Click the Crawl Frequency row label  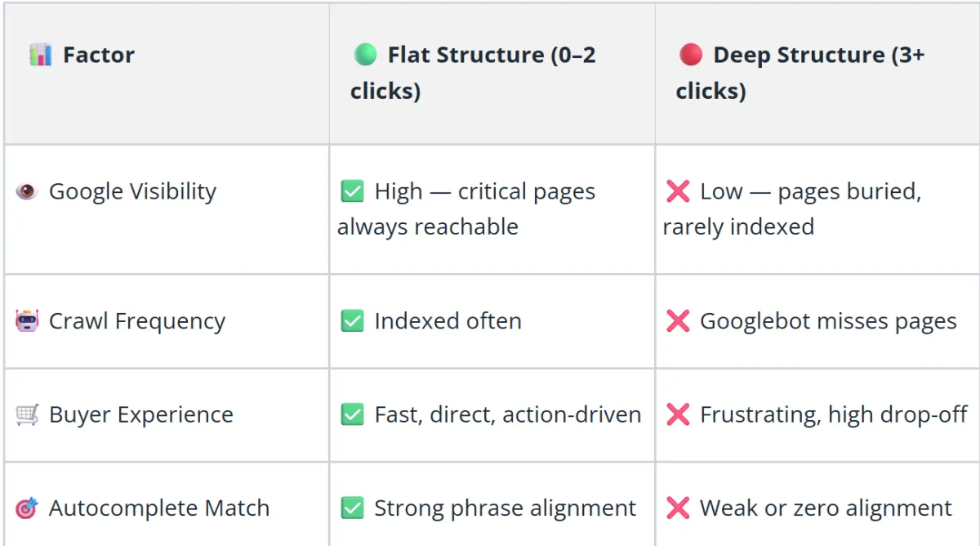pos(136,321)
